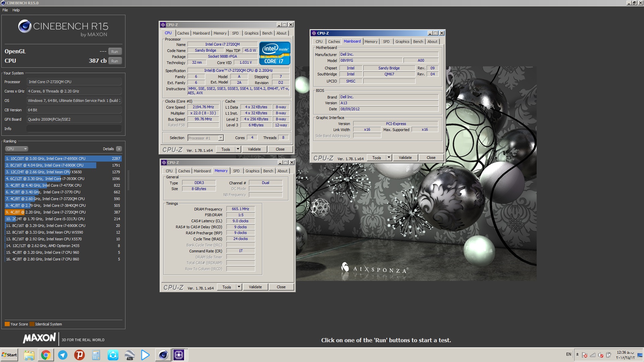
Task: Open the power plug tray icon
Action: (x=609, y=355)
